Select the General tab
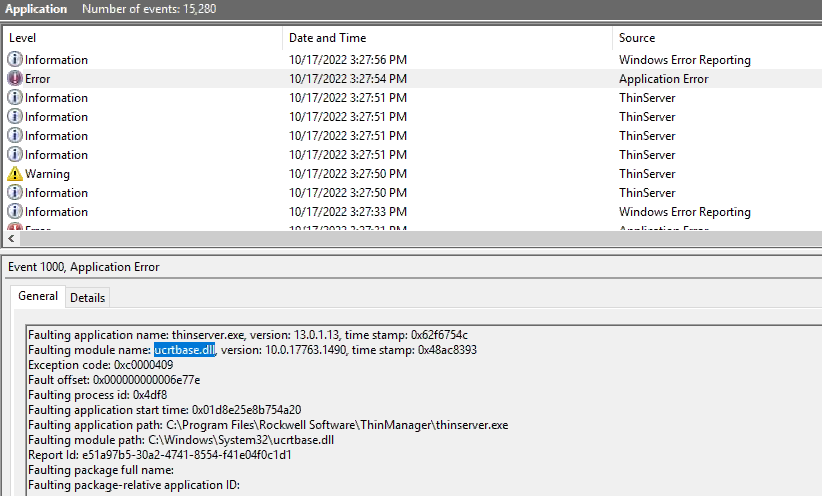This screenshot has height=496, width=822. [38, 297]
